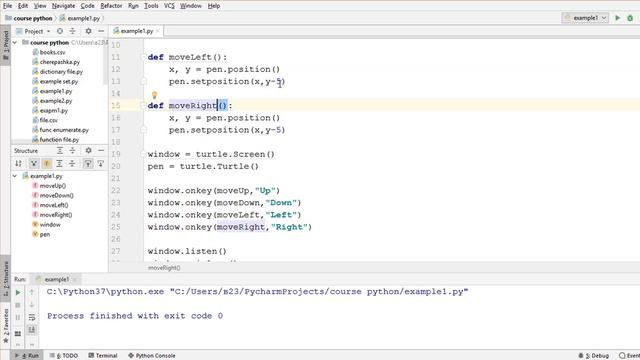640x360 pixels.
Task: Start debugging with the bug icon in the top toolbar
Action: coord(630,18)
